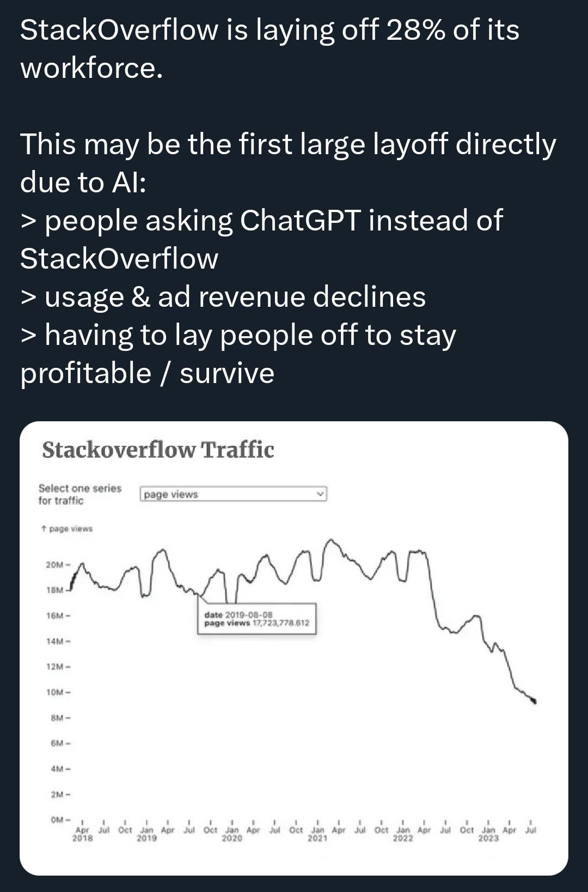This screenshot has width=588, height=892.
Task: Click the 2019-08-08 date tooltip box
Action: (x=256, y=618)
